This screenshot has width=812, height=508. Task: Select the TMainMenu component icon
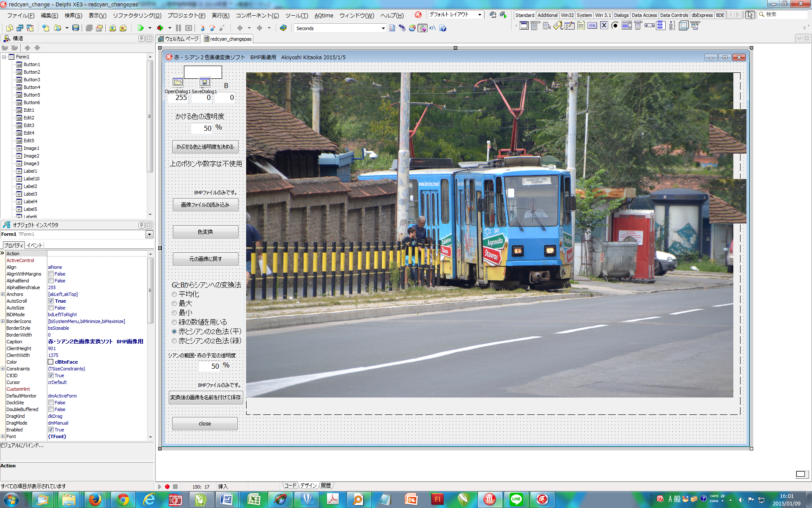click(535, 25)
